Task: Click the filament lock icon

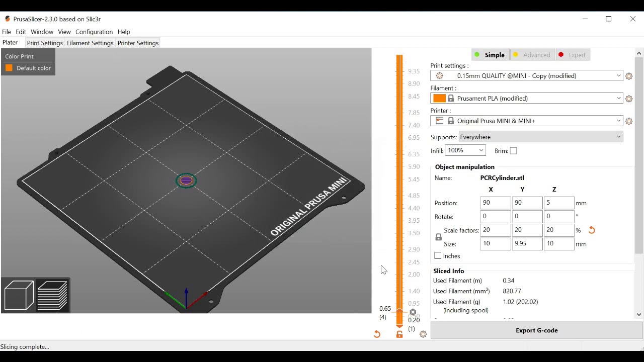Action: coord(451,99)
